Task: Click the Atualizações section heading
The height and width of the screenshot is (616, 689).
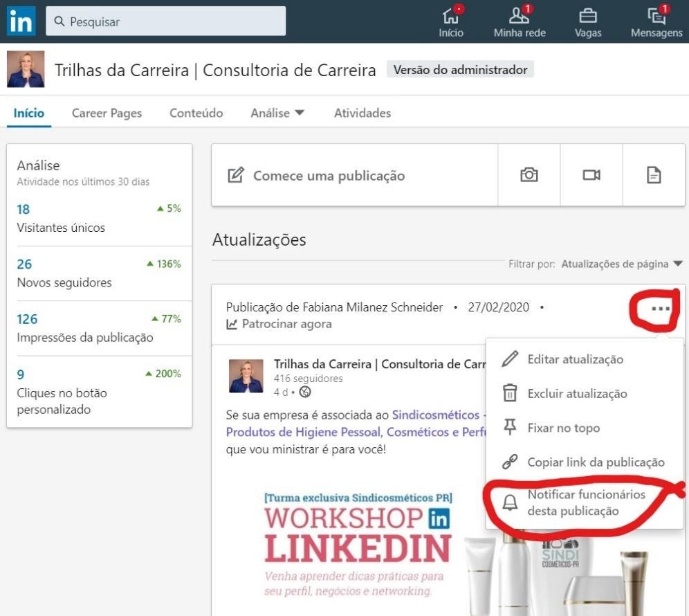Action: [x=259, y=239]
